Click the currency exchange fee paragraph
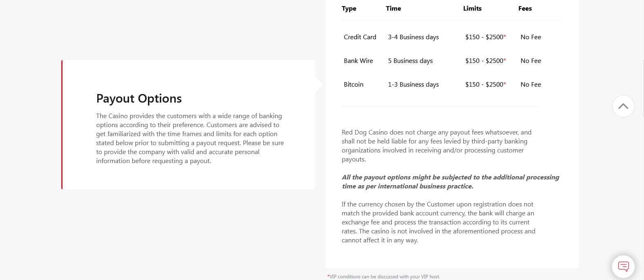This screenshot has height=280, width=644. 438,222
